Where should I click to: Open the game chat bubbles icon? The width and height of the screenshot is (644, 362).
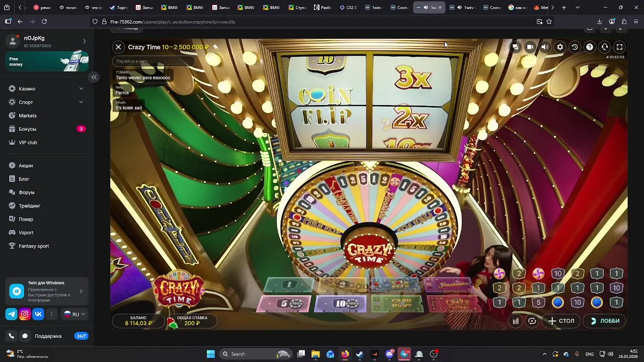click(515, 47)
